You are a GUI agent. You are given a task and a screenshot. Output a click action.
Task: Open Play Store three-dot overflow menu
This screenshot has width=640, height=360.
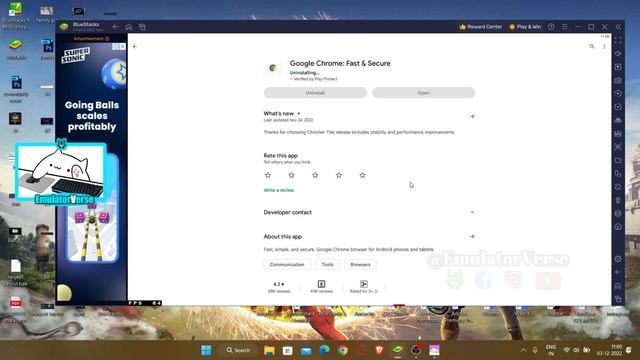click(x=604, y=47)
